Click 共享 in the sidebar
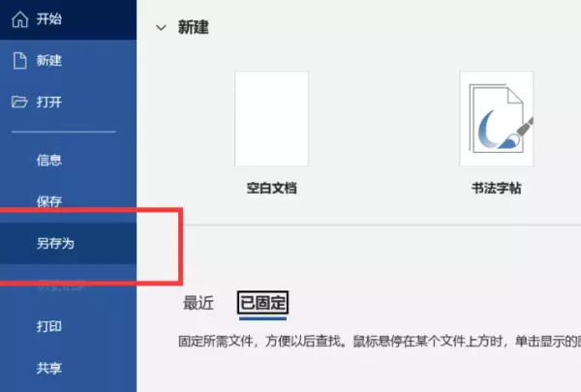 68,368
